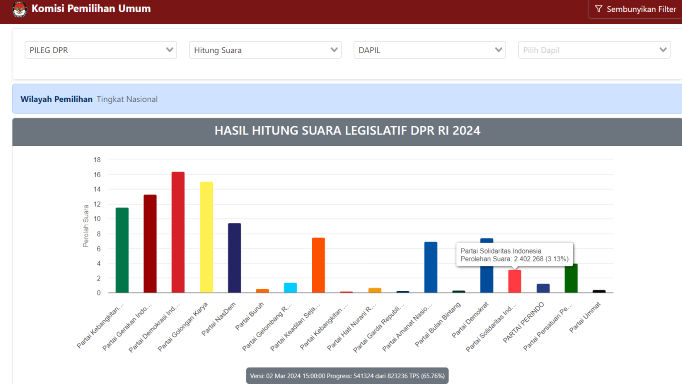The height and width of the screenshot is (384, 682).
Task: Open the DAPIL dropdown
Action: pyautogui.click(x=429, y=50)
